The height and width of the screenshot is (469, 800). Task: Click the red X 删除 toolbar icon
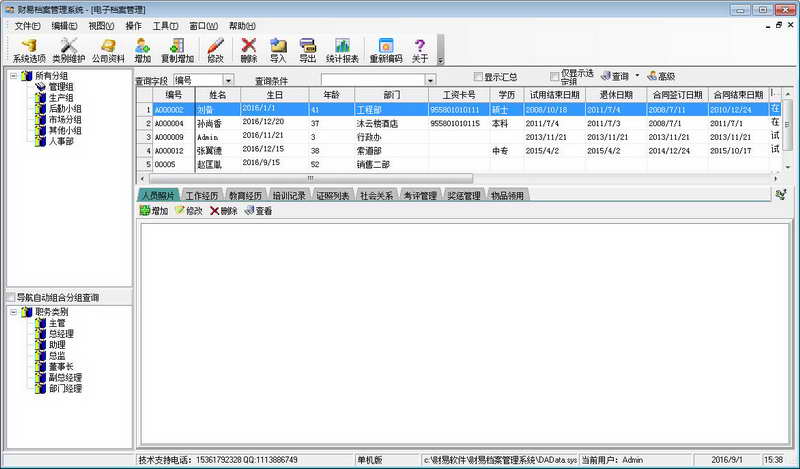pyautogui.click(x=248, y=51)
